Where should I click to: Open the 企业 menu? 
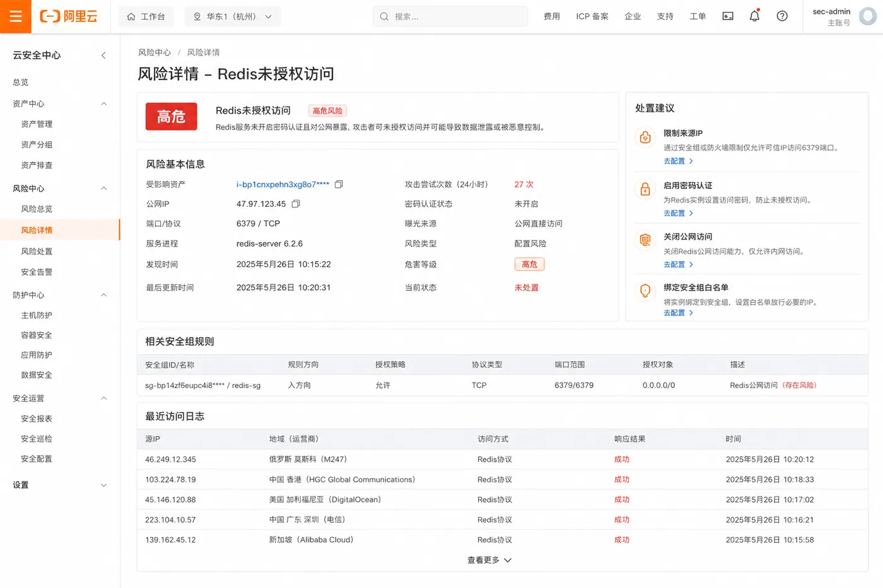coord(633,17)
